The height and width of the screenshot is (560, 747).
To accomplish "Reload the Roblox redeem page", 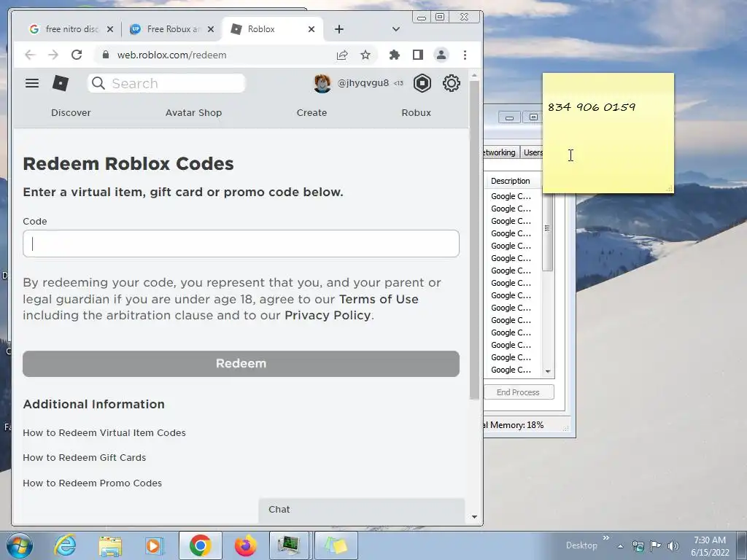I will pos(77,55).
